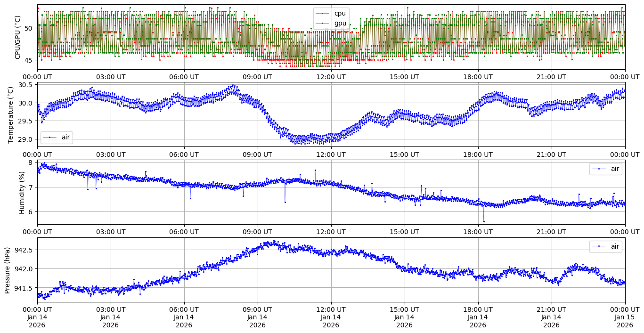
Task: Click the Humidity (%) axis label
Action: coord(22,192)
